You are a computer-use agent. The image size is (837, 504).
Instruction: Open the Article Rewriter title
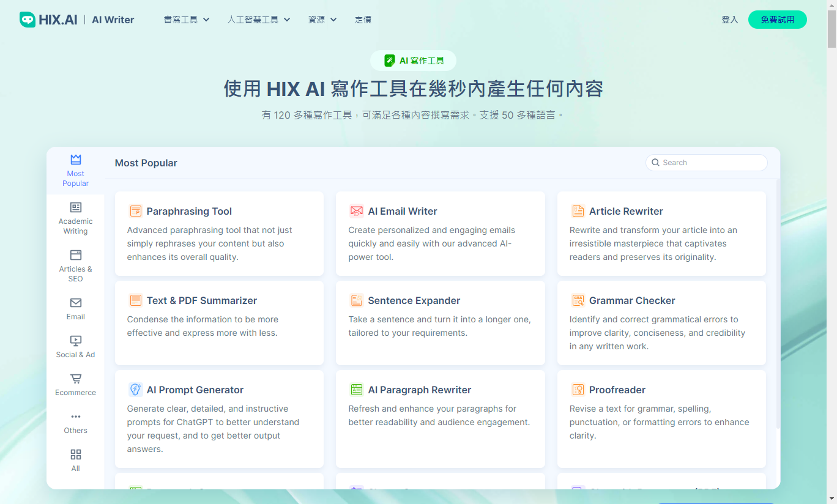pos(626,211)
